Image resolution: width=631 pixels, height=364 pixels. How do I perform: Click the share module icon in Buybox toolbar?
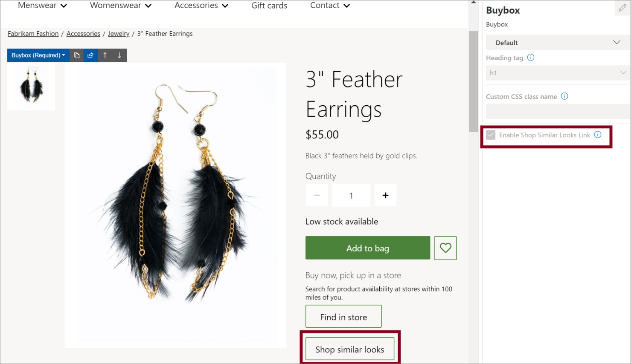click(x=90, y=55)
